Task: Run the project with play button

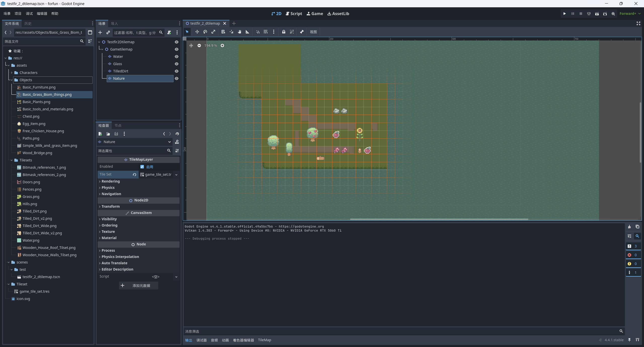Action: (x=565, y=14)
